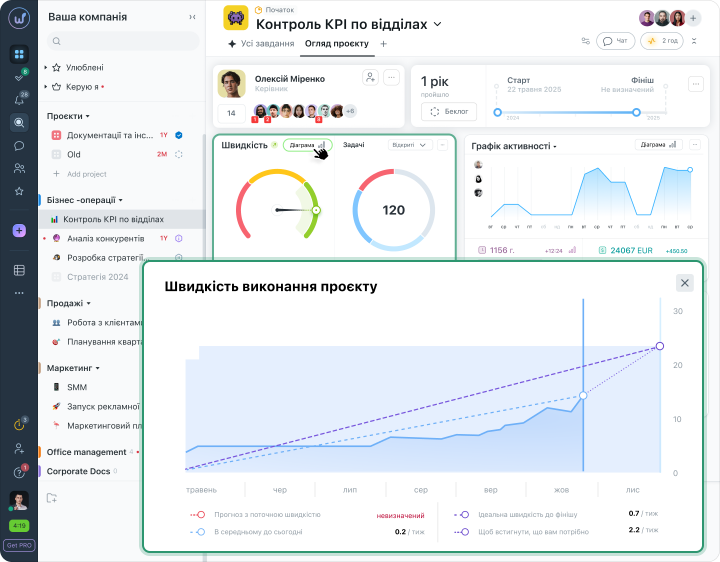This screenshot has height=562, width=720.
Task: Toggle Діаграма view in Швидкість widget
Action: (308, 145)
